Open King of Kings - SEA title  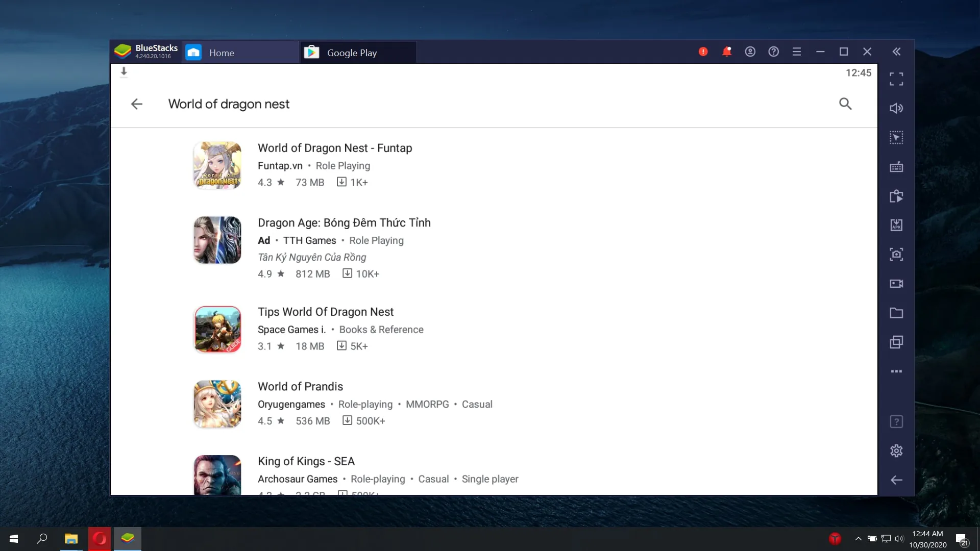[x=306, y=461]
